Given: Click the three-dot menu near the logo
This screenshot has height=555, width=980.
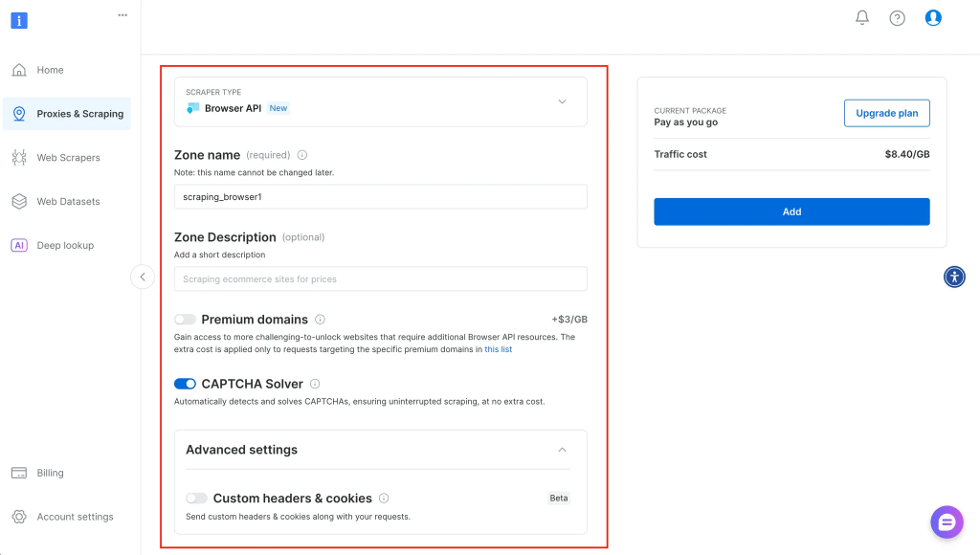Looking at the screenshot, I should click(122, 14).
